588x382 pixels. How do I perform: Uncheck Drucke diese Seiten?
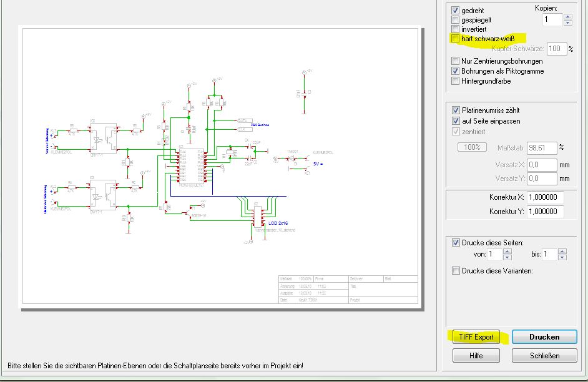coord(456,243)
